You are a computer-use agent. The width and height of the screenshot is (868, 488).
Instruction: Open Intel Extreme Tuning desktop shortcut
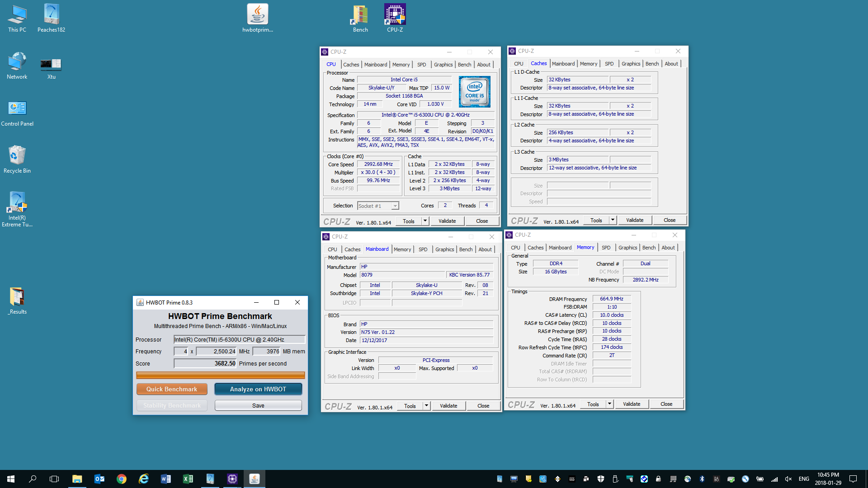tap(17, 209)
